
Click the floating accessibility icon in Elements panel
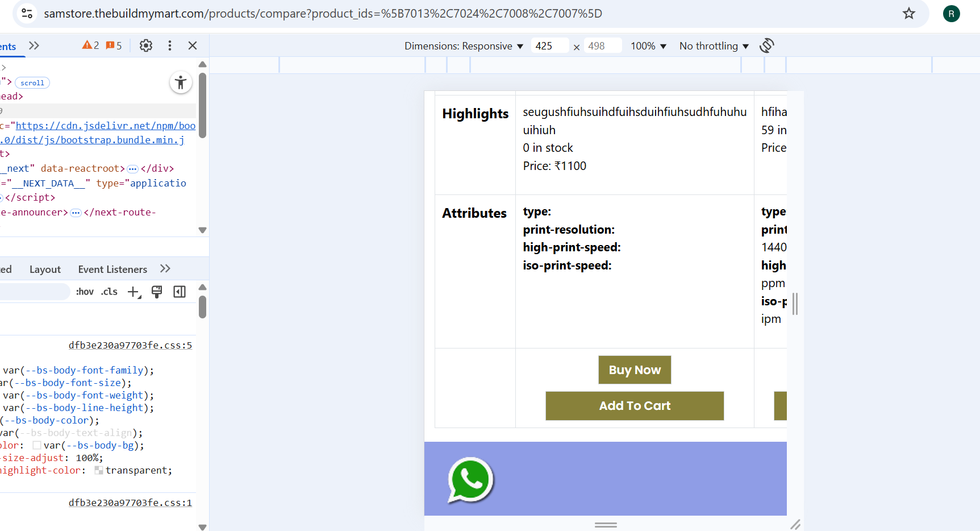coord(181,83)
